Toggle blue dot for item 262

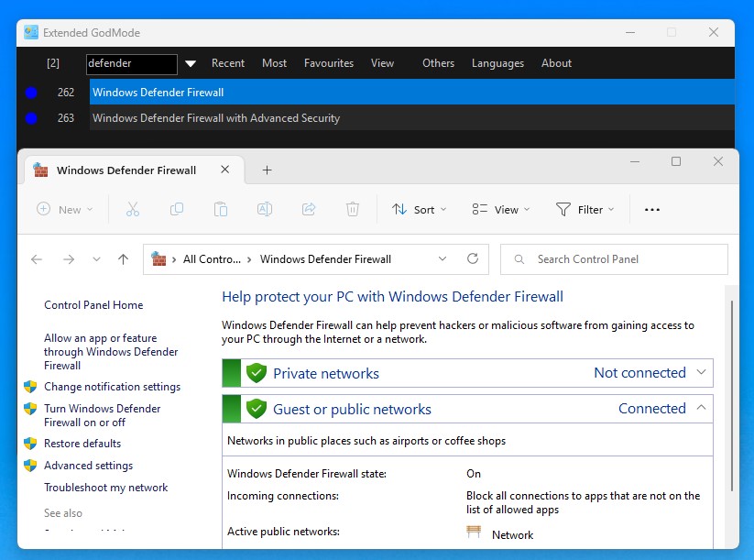click(31, 93)
